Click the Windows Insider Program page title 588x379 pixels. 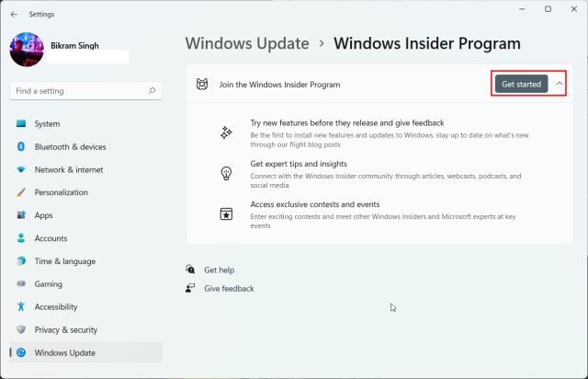(x=427, y=43)
